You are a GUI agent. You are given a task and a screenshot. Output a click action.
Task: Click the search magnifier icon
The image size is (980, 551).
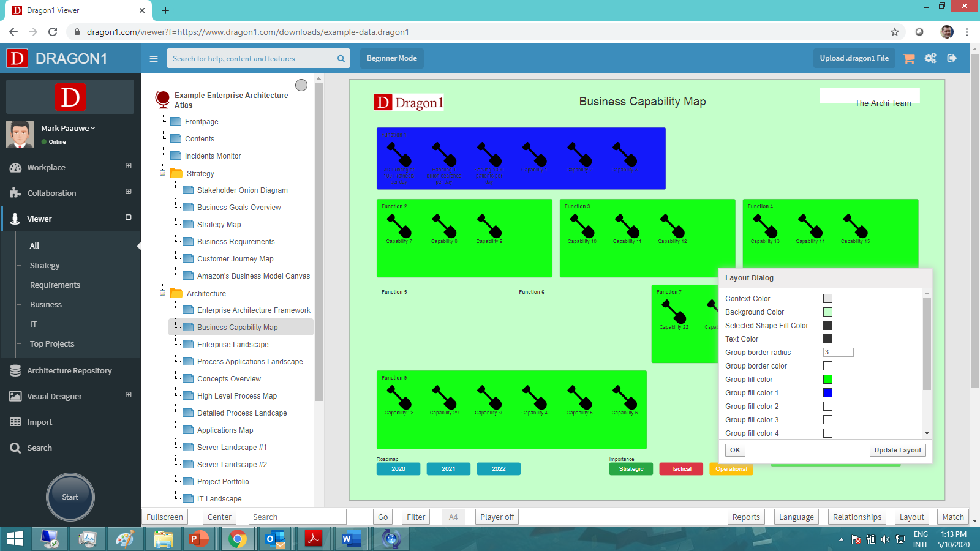pyautogui.click(x=341, y=59)
